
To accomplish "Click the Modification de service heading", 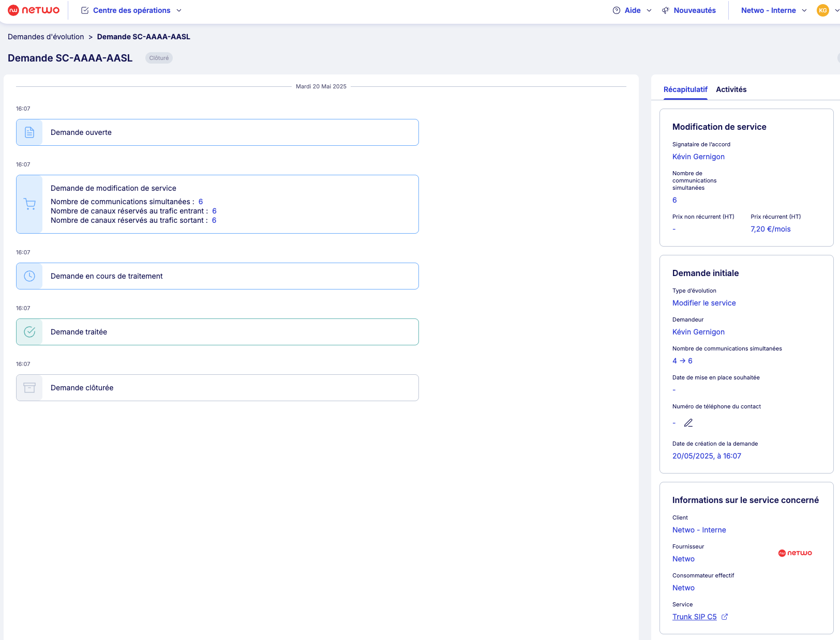I will (719, 127).
